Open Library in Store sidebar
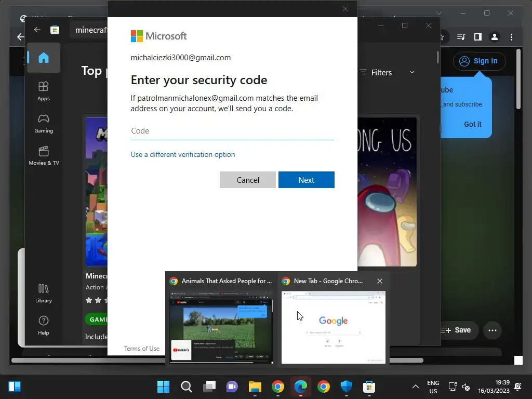The image size is (532, 399). tap(44, 294)
